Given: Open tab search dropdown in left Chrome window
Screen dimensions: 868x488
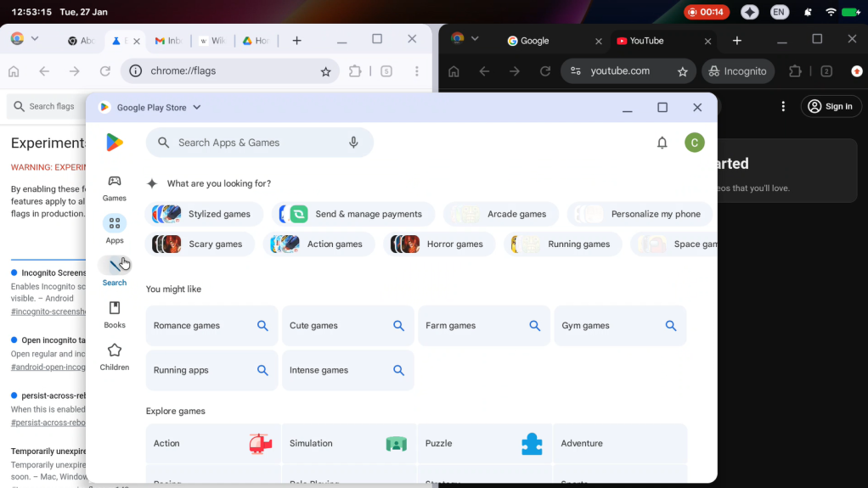Looking at the screenshot, I should pos(35,39).
